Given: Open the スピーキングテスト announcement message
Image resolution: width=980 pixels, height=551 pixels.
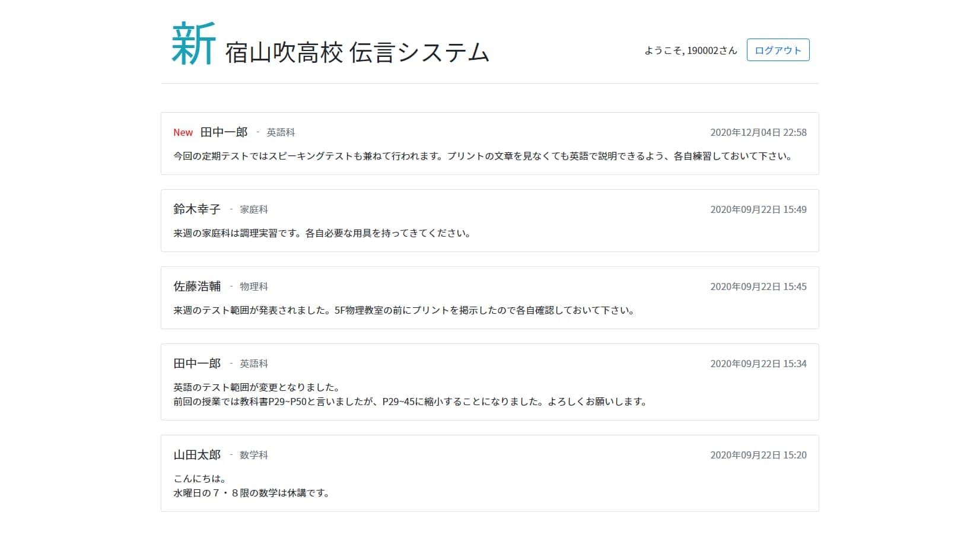Looking at the screenshot, I should click(x=482, y=156).
